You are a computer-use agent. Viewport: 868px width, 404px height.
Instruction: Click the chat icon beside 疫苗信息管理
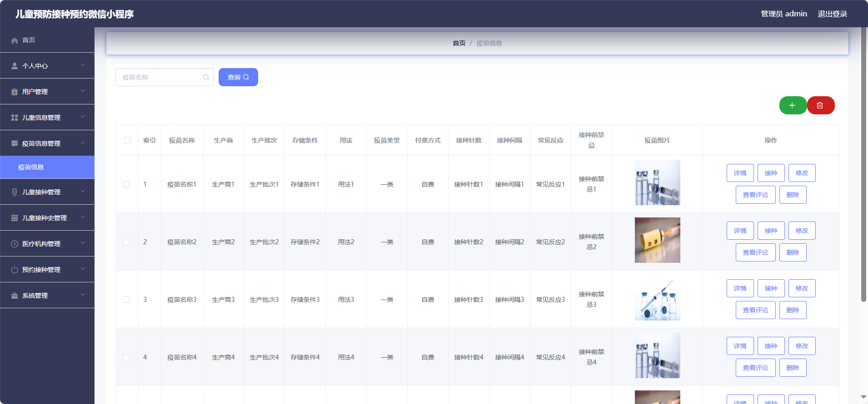click(15, 144)
